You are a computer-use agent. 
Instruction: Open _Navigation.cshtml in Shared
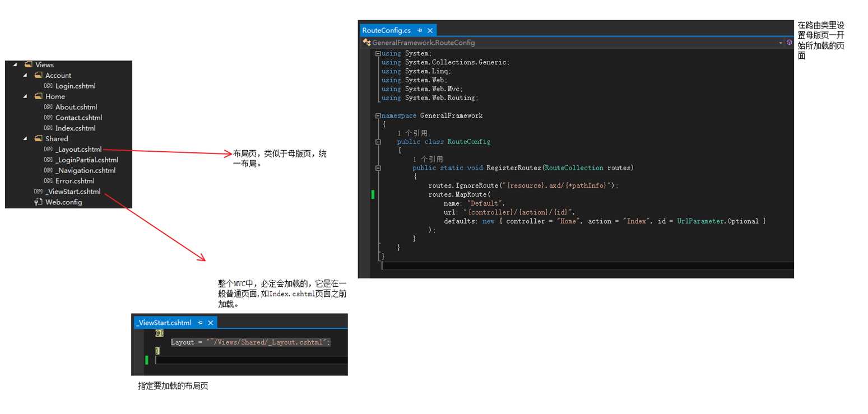(x=86, y=170)
